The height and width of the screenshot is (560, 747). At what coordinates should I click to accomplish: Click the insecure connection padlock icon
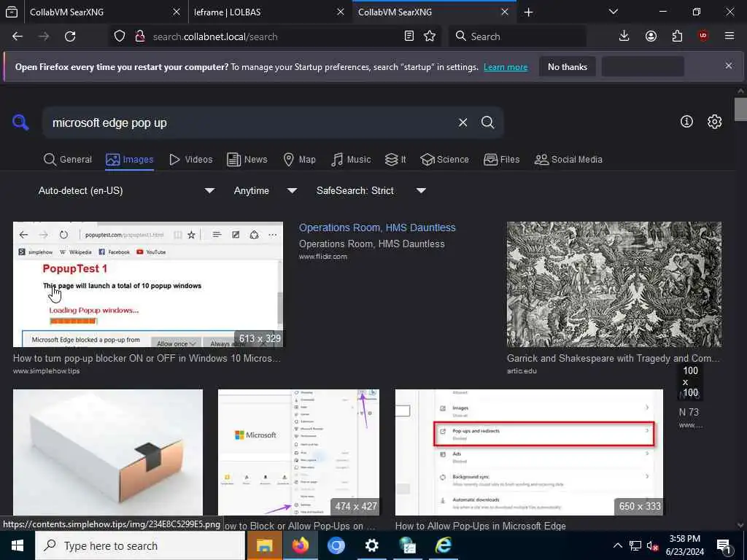point(139,36)
